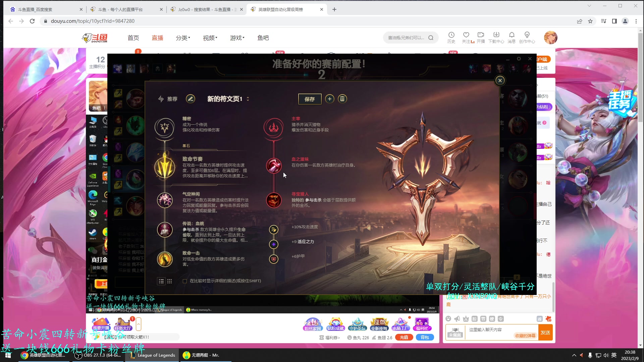
Task: Expand the 分类 navigation dropdown
Action: 183,38
